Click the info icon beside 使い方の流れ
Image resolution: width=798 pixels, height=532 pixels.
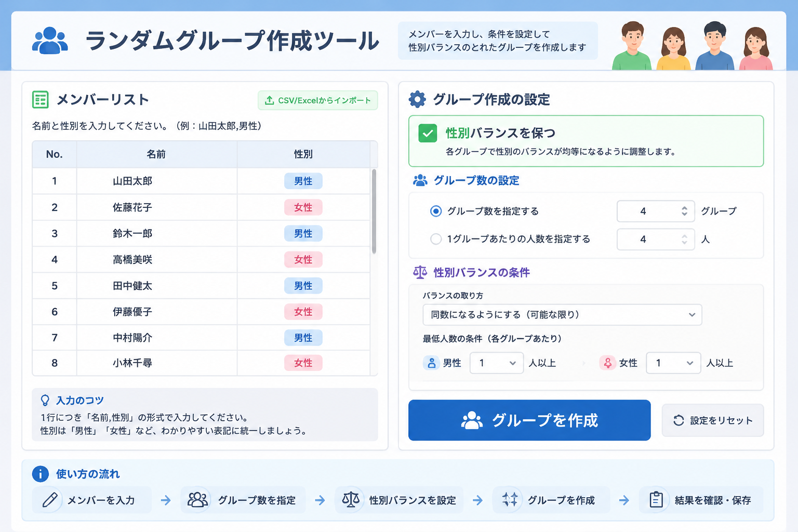pos(40,474)
